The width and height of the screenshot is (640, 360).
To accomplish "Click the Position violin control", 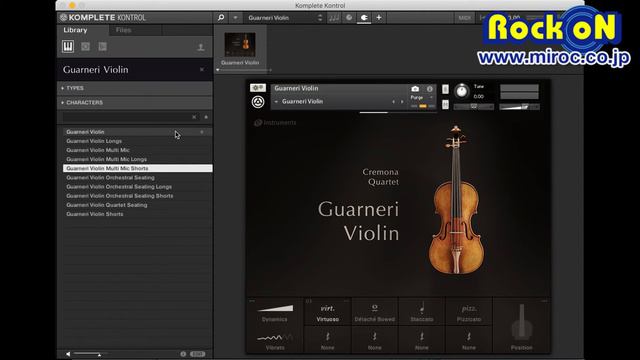I will point(522,327).
